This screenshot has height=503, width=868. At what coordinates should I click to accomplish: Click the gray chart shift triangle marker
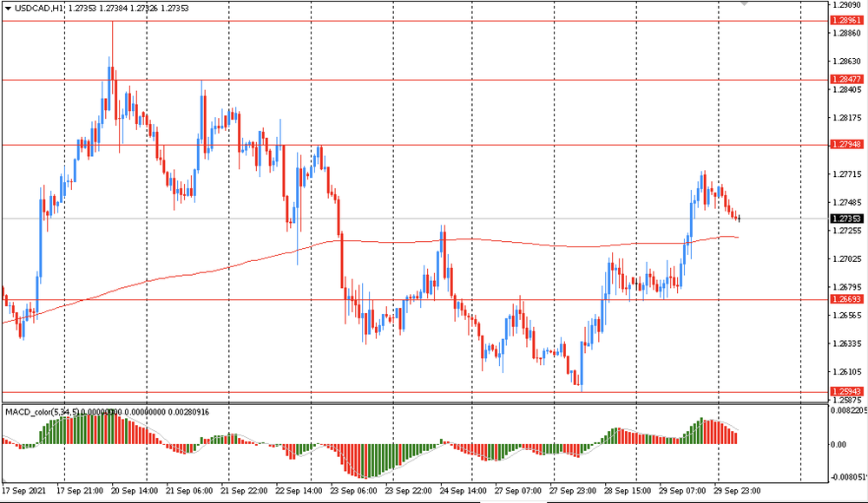click(744, 4)
